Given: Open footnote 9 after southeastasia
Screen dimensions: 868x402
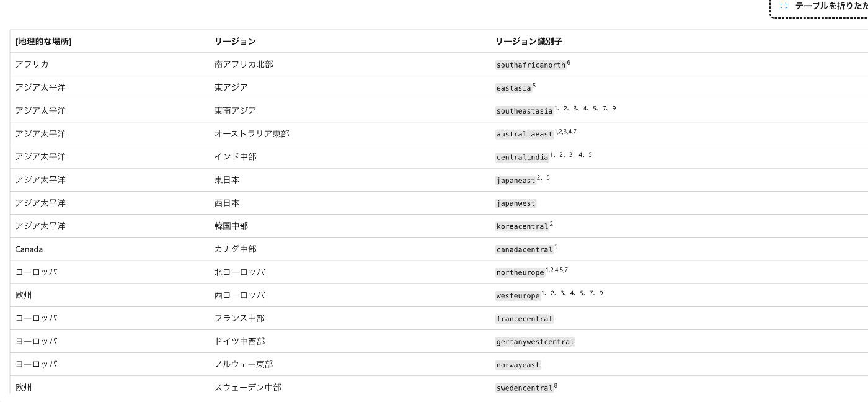Looking at the screenshot, I should [x=614, y=109].
